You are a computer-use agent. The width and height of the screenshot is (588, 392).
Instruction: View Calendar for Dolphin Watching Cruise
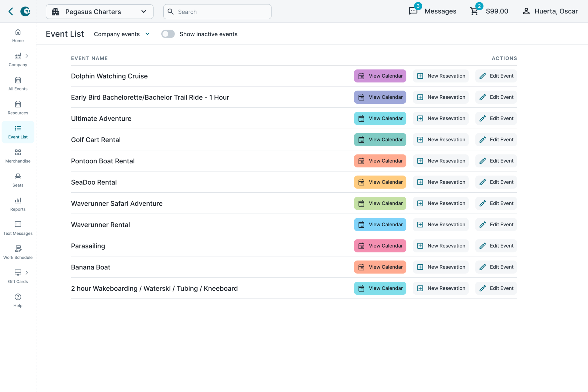(380, 76)
